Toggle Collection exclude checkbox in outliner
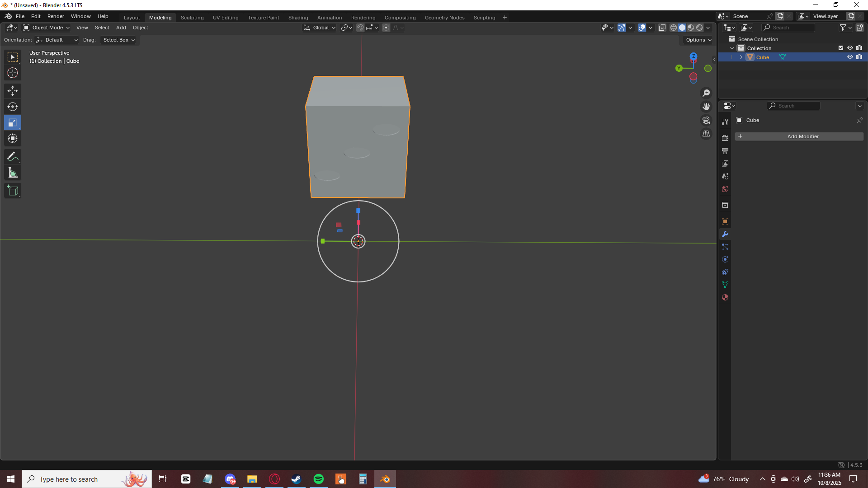 click(841, 48)
